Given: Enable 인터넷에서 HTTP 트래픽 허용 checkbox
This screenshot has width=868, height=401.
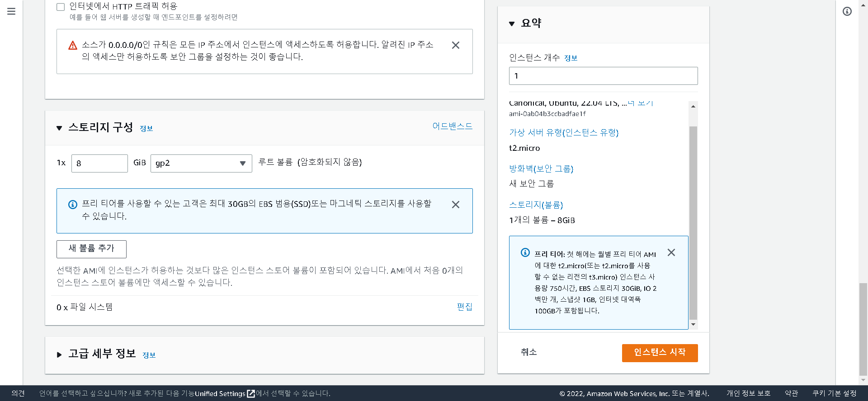Looking at the screenshot, I should coord(61,7).
